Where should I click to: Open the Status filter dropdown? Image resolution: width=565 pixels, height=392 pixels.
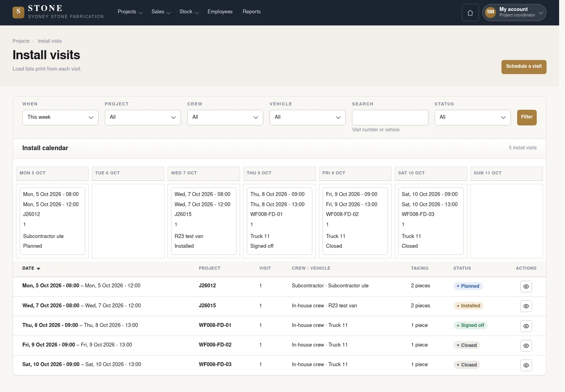472,118
